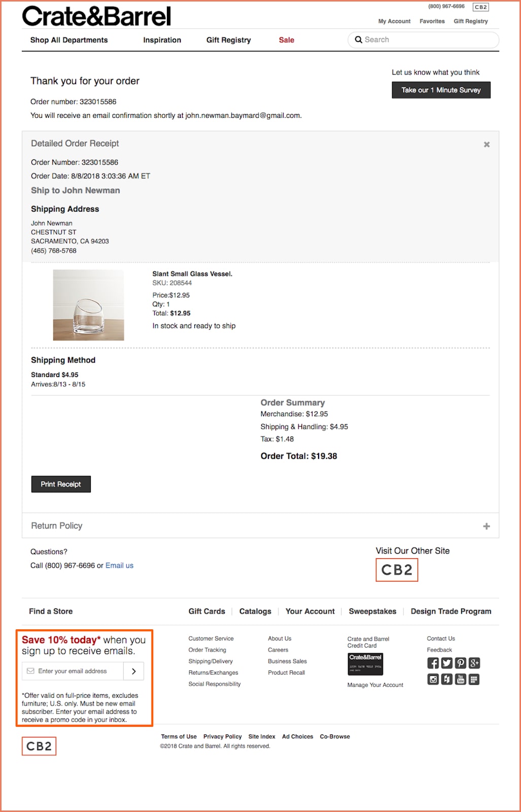521x812 pixels.
Task: Open the Sale menu item
Action: [286, 40]
